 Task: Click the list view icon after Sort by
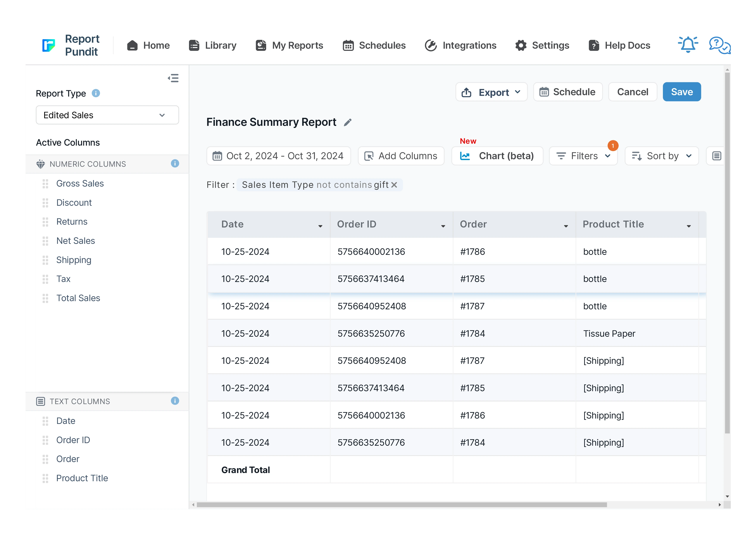[x=717, y=156]
